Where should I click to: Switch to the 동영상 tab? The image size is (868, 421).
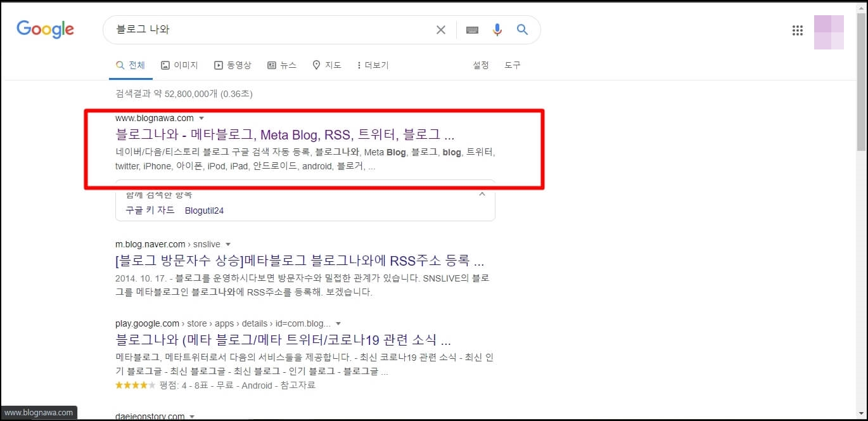(233, 65)
